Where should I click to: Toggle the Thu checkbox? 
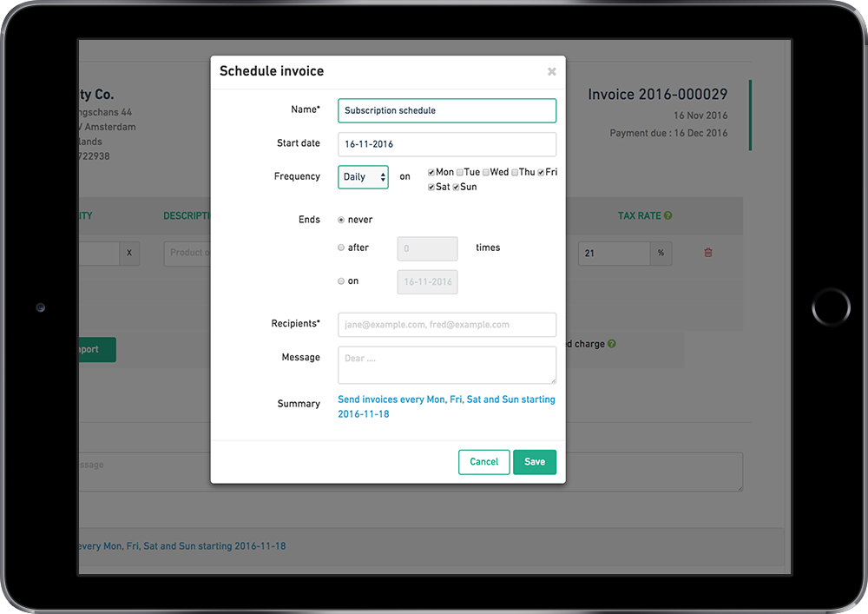point(515,172)
